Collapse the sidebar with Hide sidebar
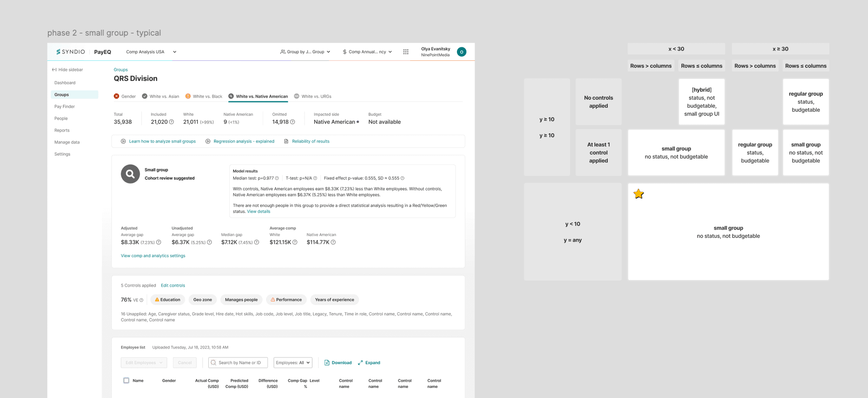 67,70
